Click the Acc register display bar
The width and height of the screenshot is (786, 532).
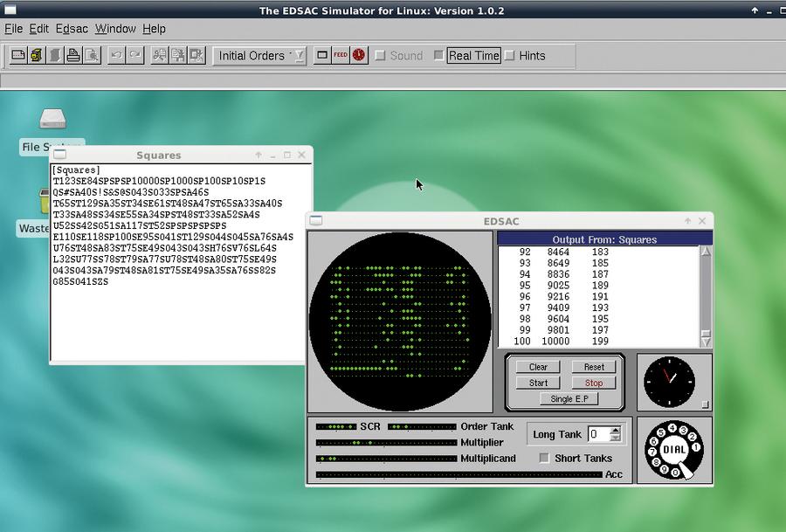(458, 474)
